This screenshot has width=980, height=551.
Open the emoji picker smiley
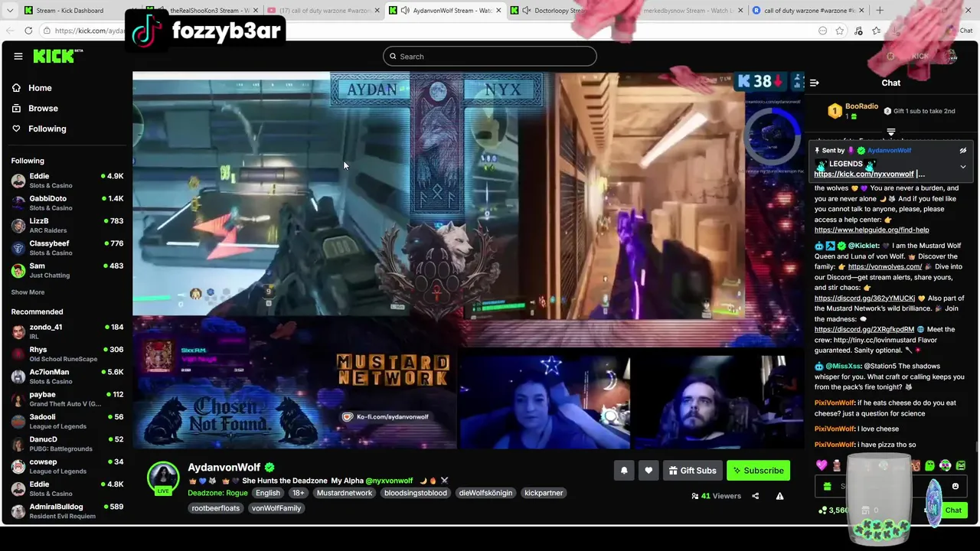click(955, 486)
